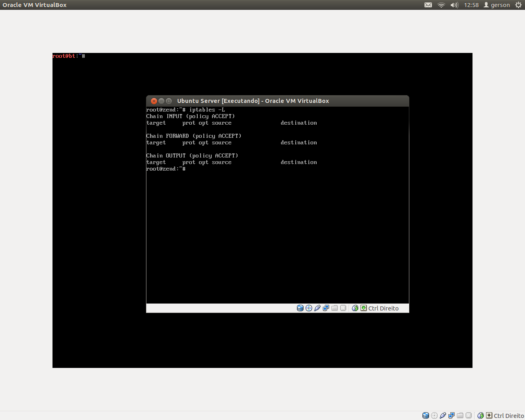This screenshot has height=420, width=525.
Task: Click virtualization V chip icon in Ubuntu Server window
Action: (343, 308)
